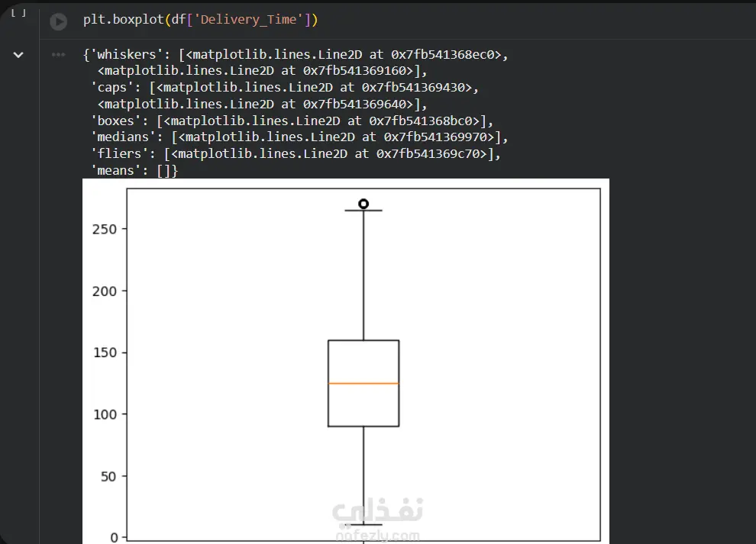Collapse the cell output with chevron

click(x=18, y=55)
